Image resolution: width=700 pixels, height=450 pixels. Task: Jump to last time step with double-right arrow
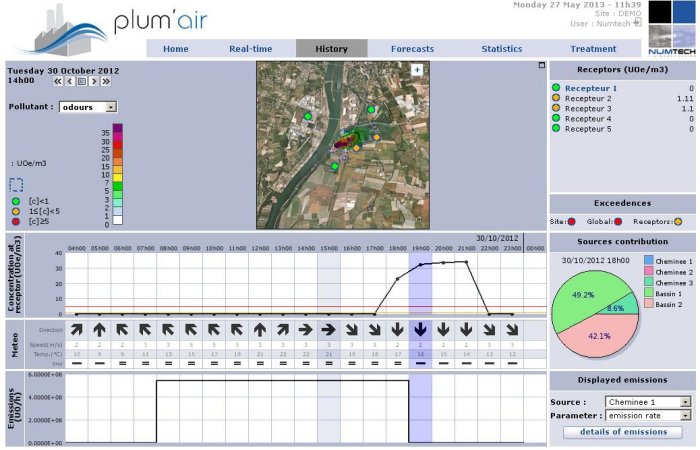tap(106, 81)
